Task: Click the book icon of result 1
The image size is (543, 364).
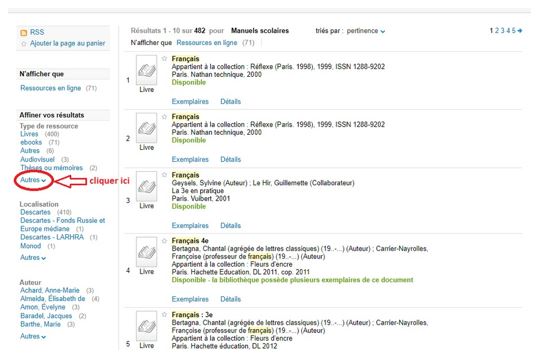Action: (146, 70)
